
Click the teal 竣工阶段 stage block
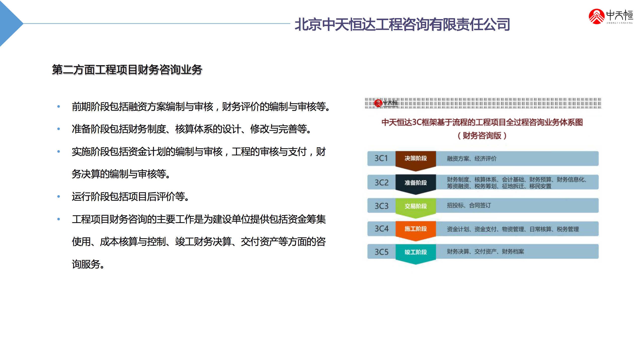tap(416, 254)
